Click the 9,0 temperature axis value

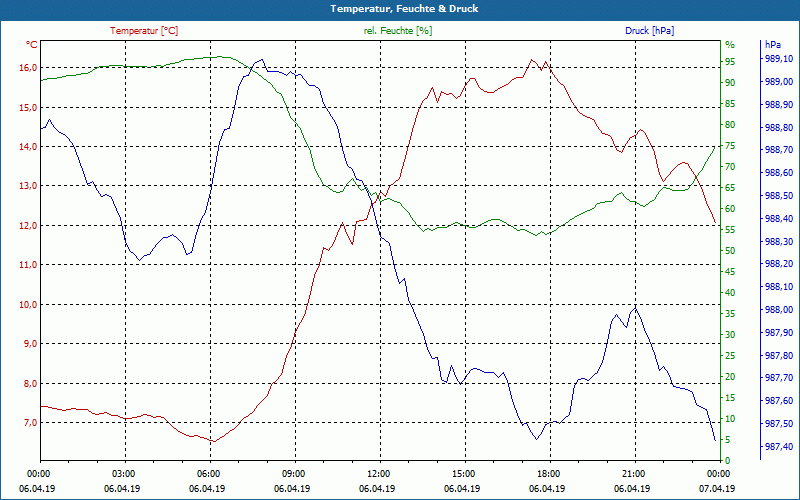click(x=30, y=344)
